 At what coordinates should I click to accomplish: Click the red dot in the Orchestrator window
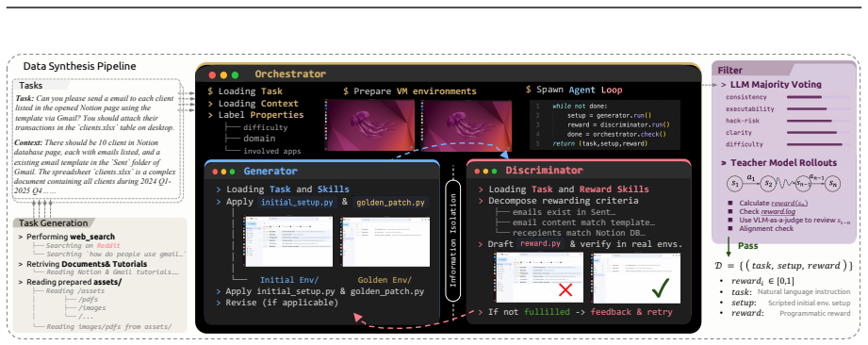pyautogui.click(x=212, y=74)
